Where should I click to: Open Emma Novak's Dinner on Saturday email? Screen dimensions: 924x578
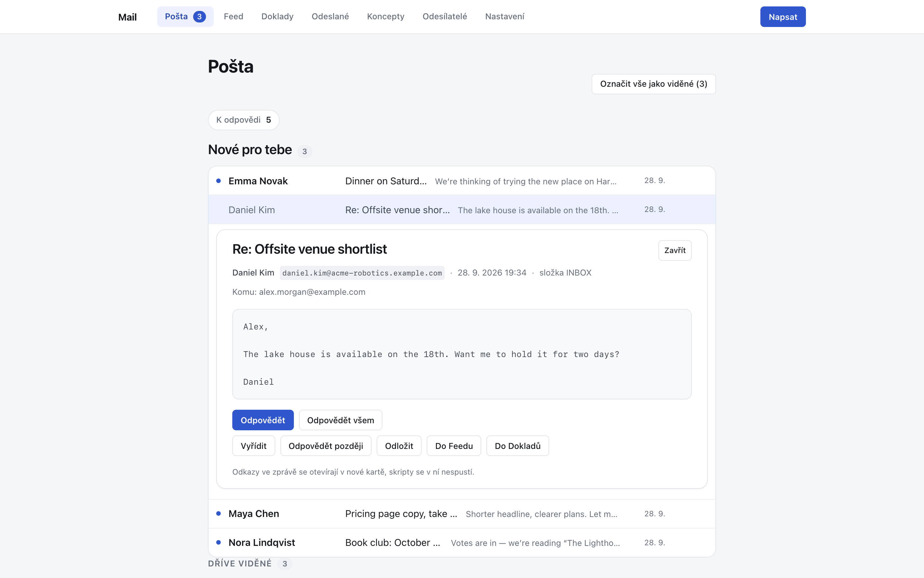click(x=462, y=181)
